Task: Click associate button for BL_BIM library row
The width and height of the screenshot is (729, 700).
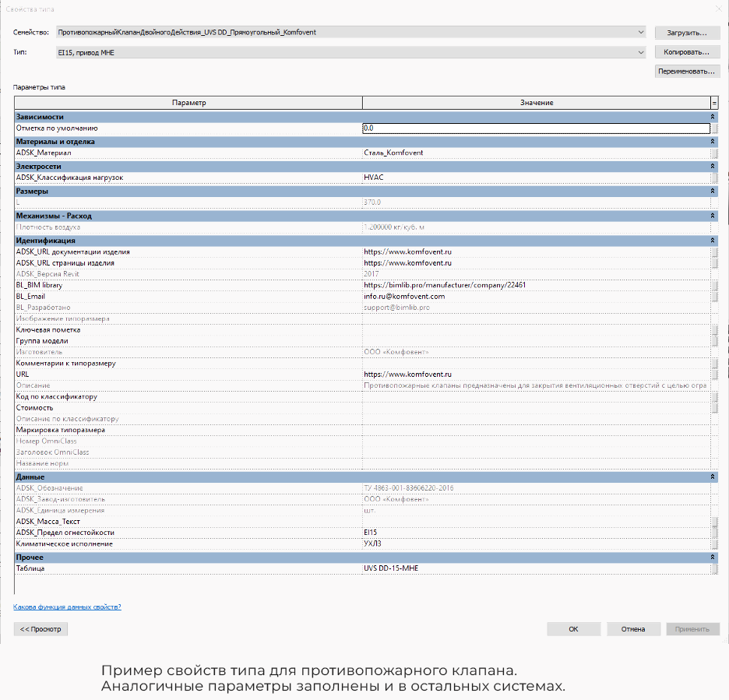Action: [x=714, y=286]
